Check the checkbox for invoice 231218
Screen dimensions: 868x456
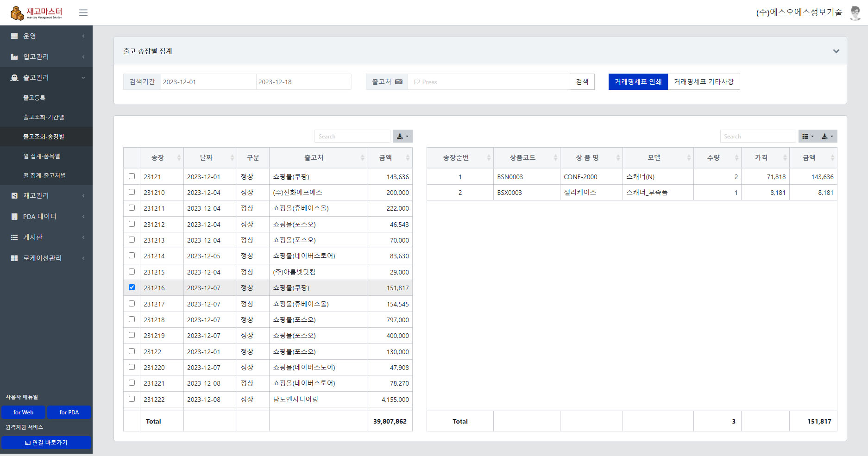pos(132,319)
